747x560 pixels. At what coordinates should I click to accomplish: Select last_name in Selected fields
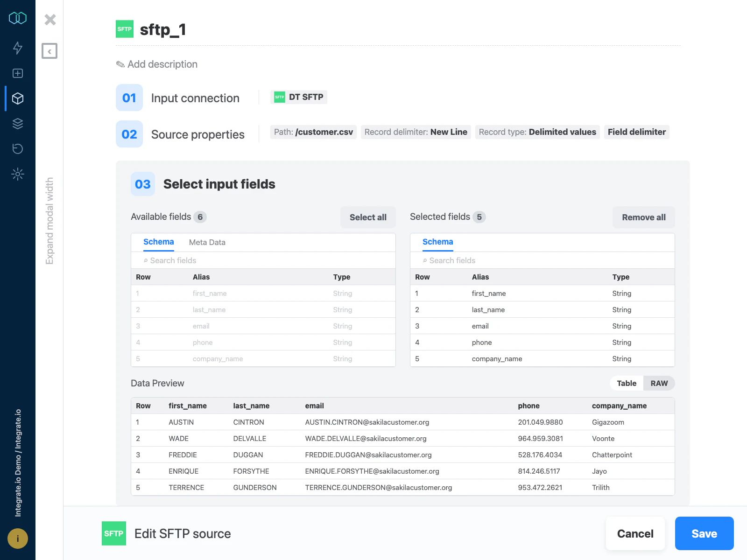(543, 310)
